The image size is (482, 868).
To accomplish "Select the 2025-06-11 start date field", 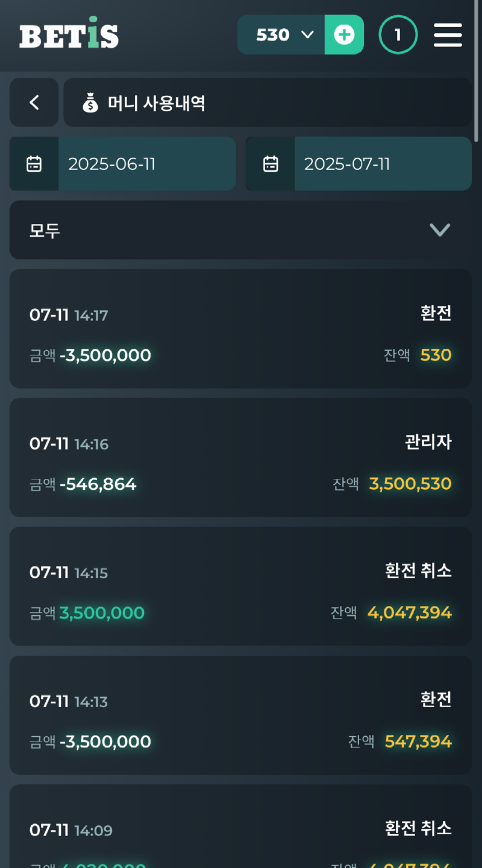I will coord(146,164).
